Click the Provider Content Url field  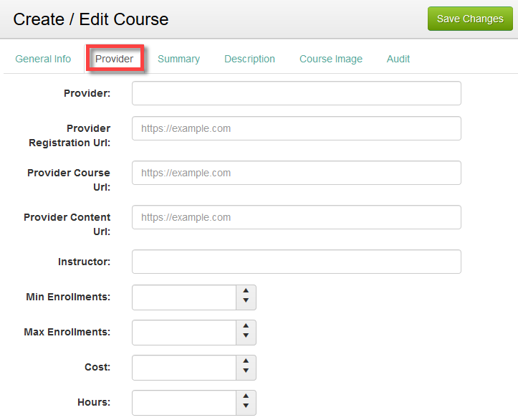point(297,217)
